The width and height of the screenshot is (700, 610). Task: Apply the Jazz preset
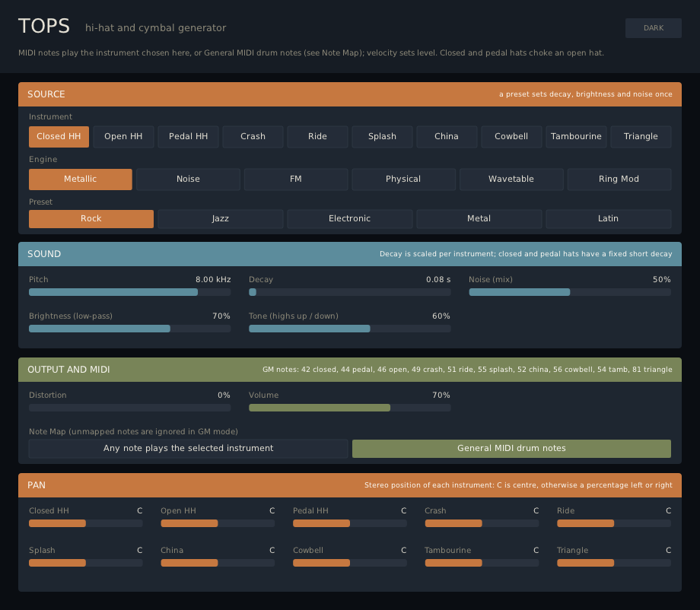coord(221,218)
